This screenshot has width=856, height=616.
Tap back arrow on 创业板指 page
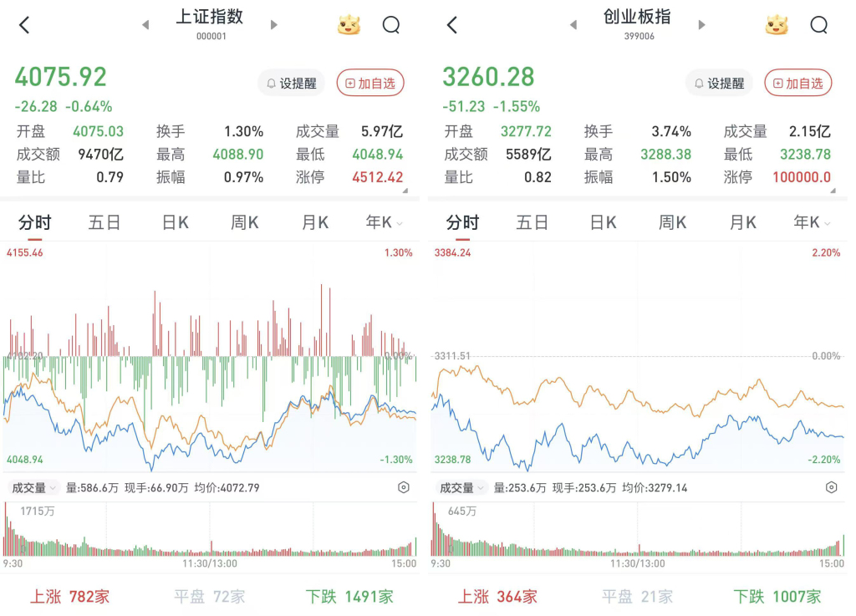452,25
